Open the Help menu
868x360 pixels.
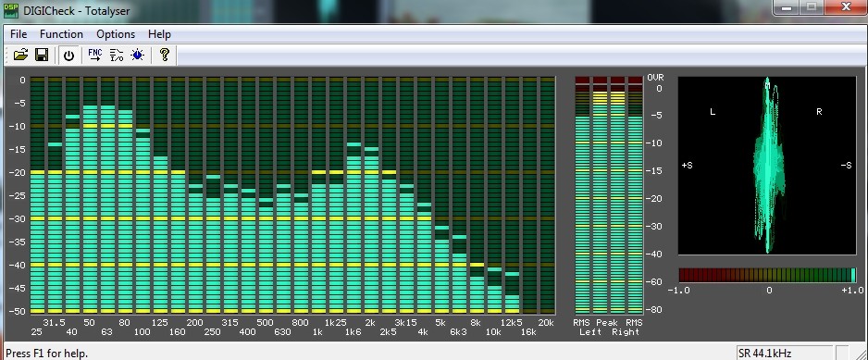point(159,34)
